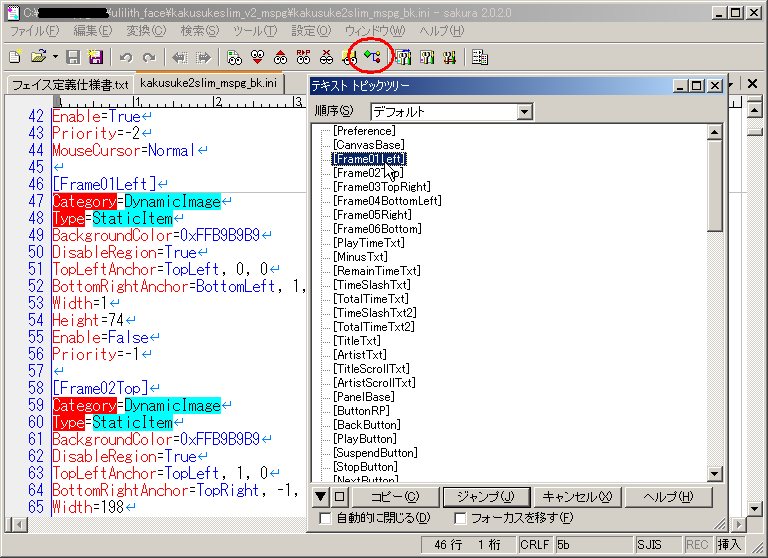Viewport: 768px width, 558px height.
Task: Open the ウィンドウ(W) menu
Action: (375, 31)
